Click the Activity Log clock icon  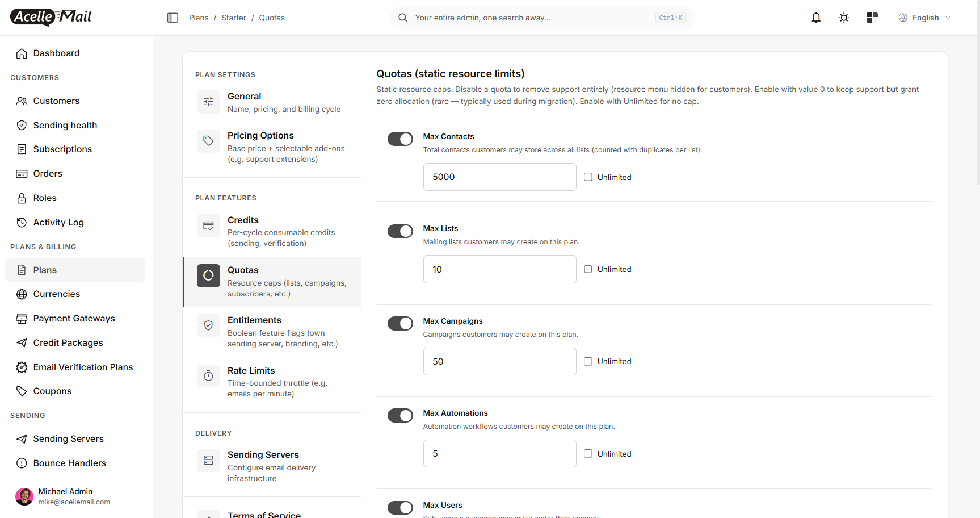tap(22, 223)
